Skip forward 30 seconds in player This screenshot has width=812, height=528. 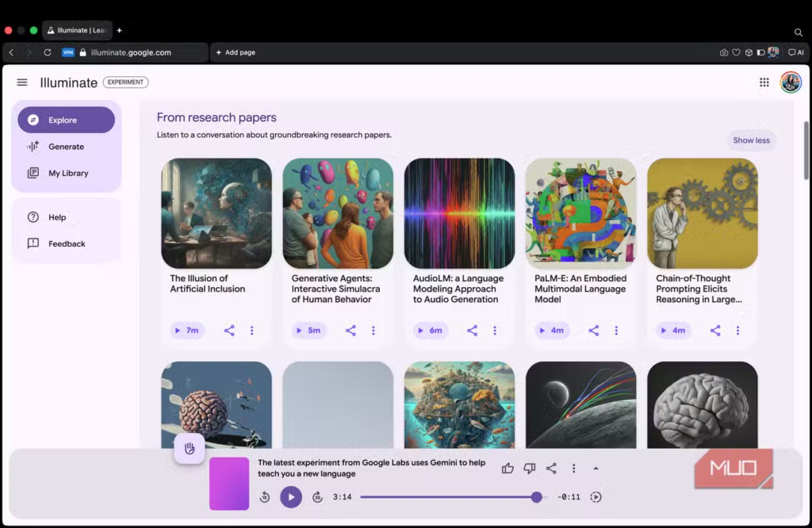(x=317, y=497)
